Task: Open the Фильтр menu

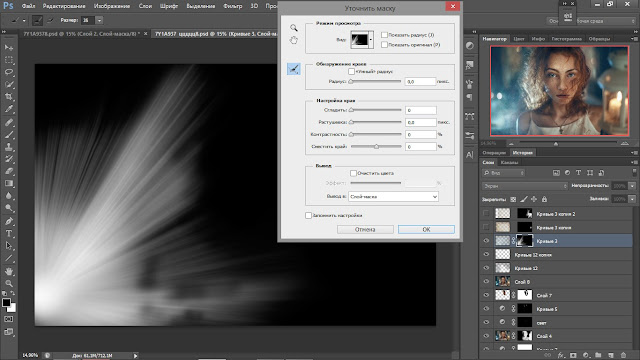Action: coord(233,6)
